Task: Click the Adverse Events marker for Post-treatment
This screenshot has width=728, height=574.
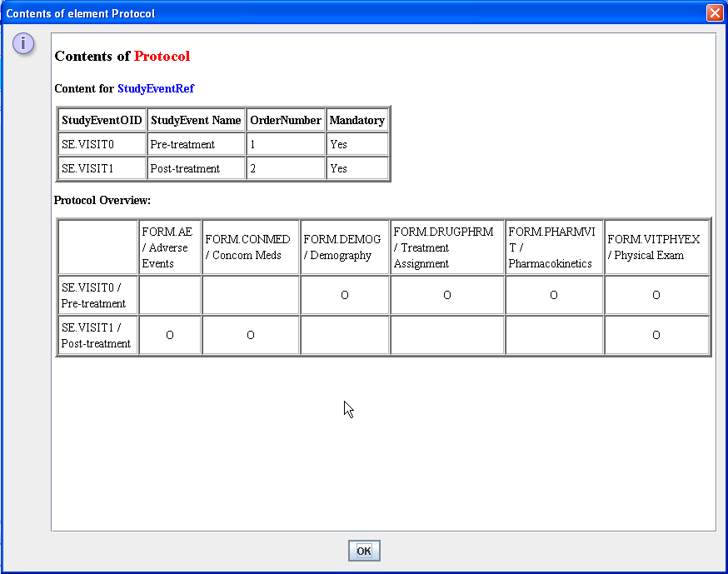Action: click(x=169, y=335)
